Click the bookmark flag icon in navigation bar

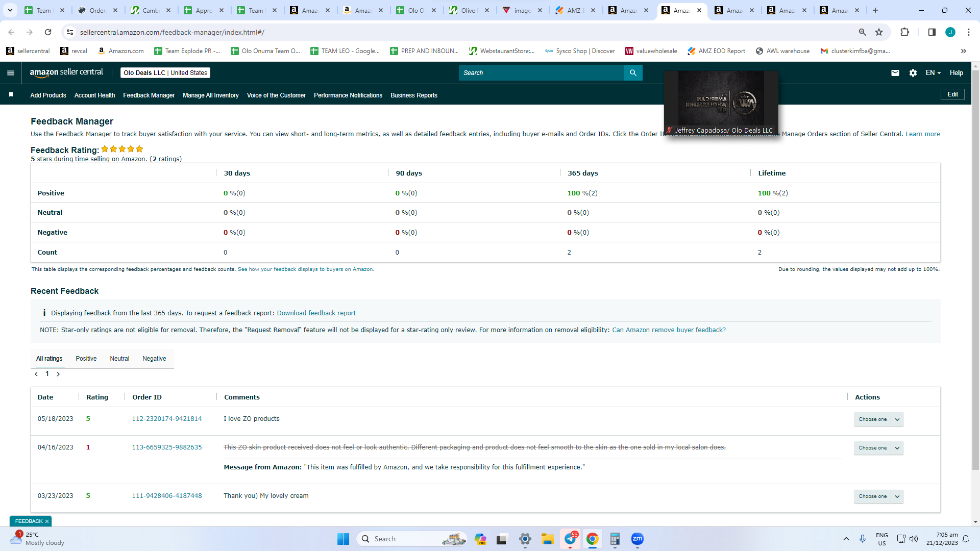(x=11, y=95)
